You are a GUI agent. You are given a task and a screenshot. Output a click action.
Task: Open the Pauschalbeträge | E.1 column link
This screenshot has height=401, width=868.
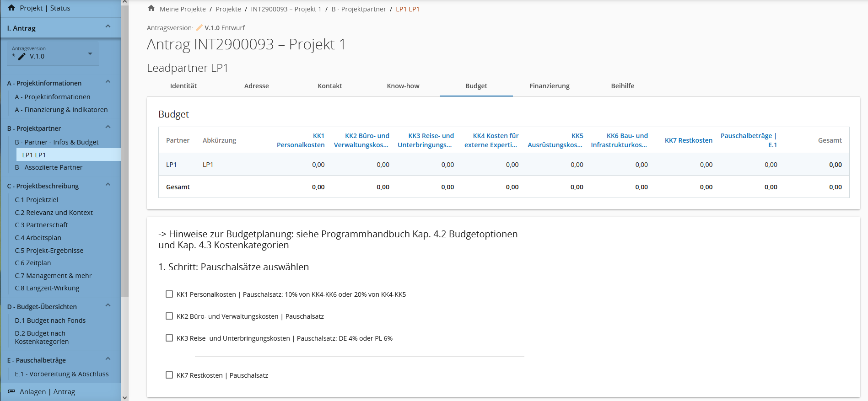pos(749,140)
